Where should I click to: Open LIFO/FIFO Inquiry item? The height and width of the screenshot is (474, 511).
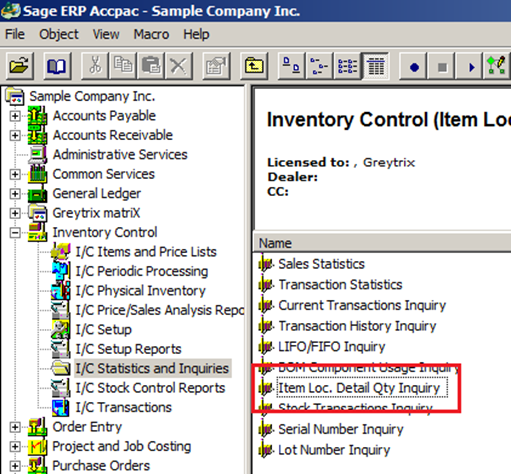click(332, 347)
